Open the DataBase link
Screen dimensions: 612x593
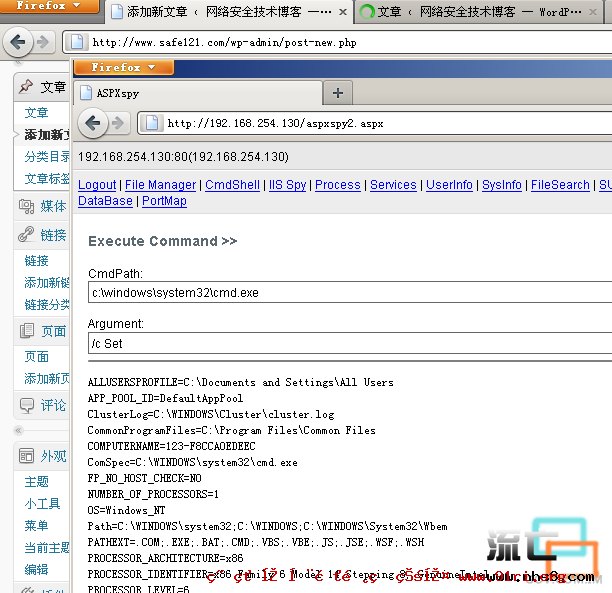[105, 201]
